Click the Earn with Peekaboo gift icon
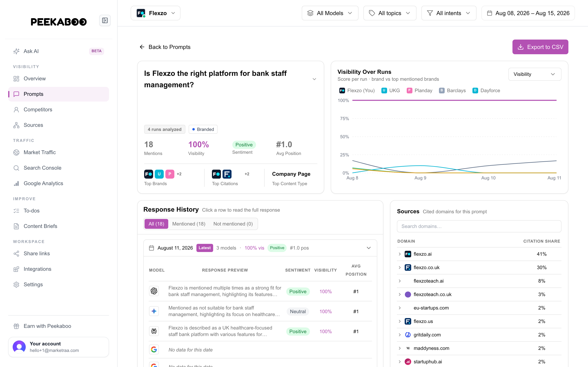Screen dimensions: 588x367 [x=16, y=326]
